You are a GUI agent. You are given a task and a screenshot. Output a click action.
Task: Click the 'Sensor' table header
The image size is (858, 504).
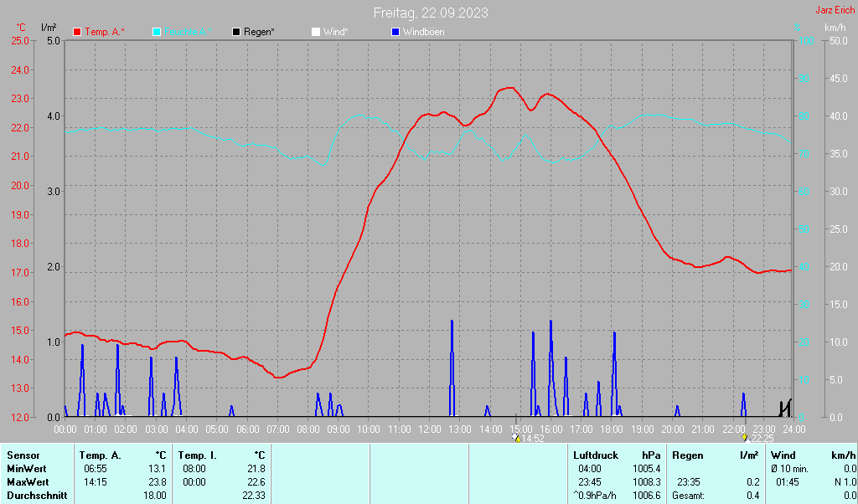(23, 455)
